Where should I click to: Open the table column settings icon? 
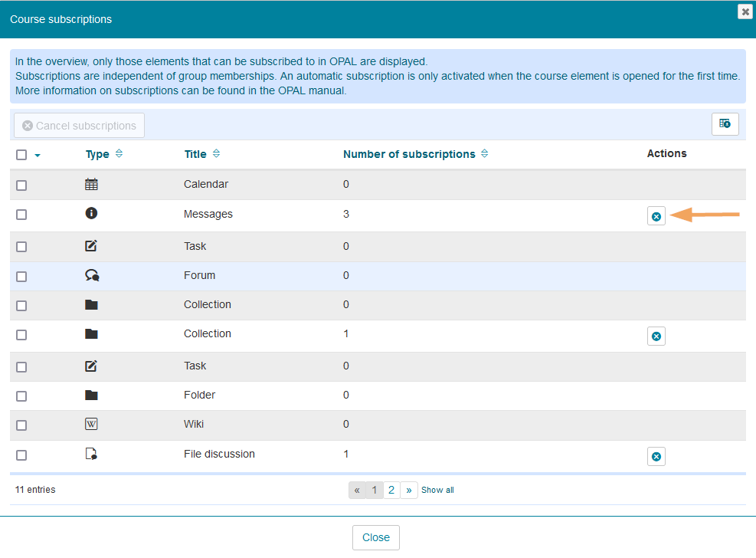(725, 124)
